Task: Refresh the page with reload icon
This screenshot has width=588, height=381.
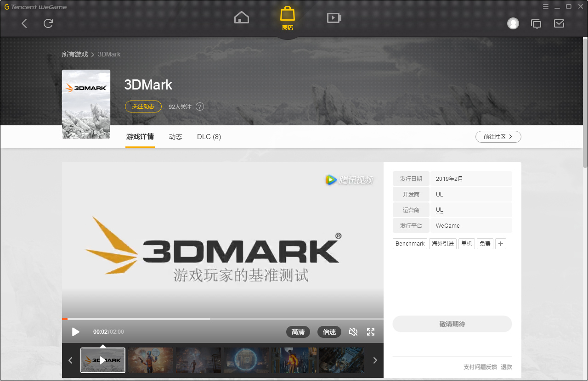Action: coord(48,23)
